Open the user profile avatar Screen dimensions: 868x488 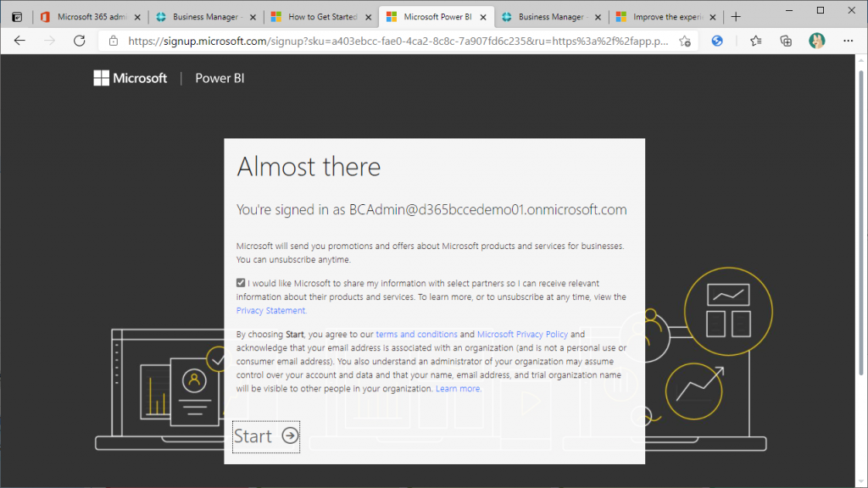tap(816, 41)
